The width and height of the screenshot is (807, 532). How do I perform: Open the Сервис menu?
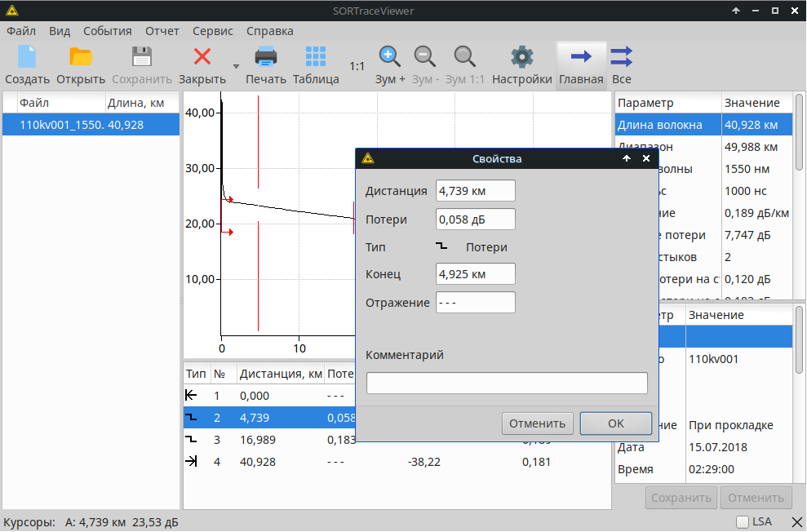(212, 31)
